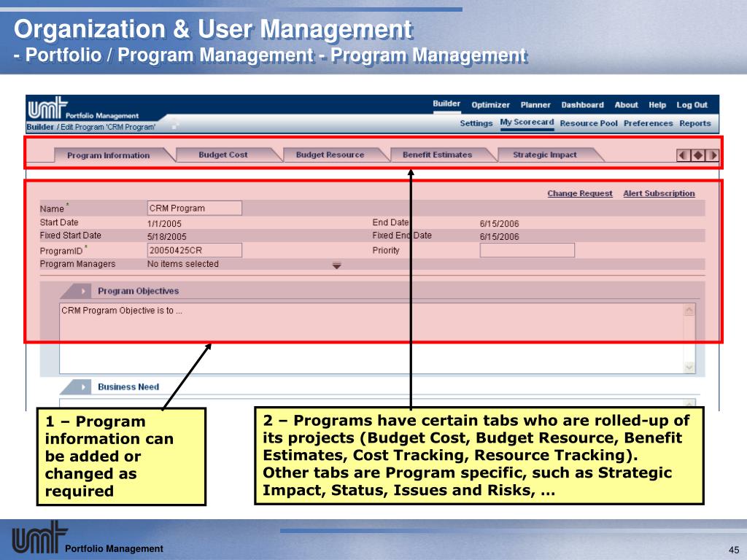The width and height of the screenshot is (747, 560).
Task: Click the diamond icon in the tab strip
Action: click(x=698, y=155)
